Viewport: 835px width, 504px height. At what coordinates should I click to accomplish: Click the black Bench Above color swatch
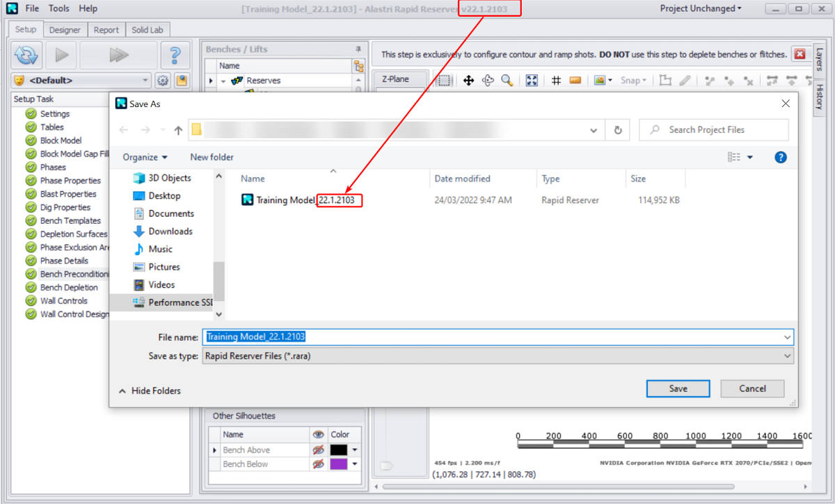[339, 450]
